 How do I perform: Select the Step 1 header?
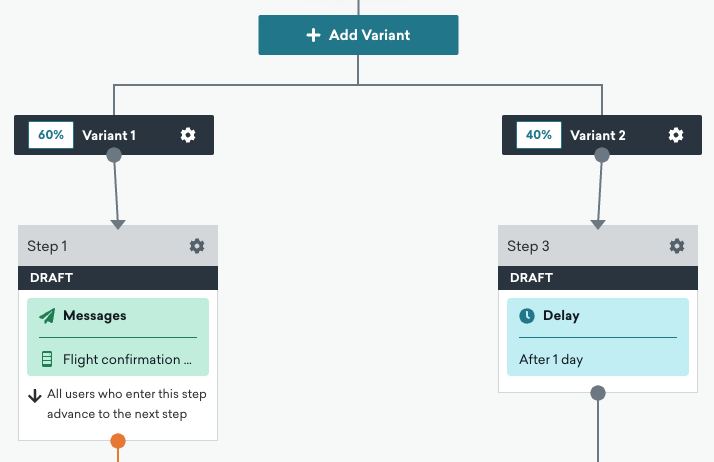pyautogui.click(x=118, y=246)
